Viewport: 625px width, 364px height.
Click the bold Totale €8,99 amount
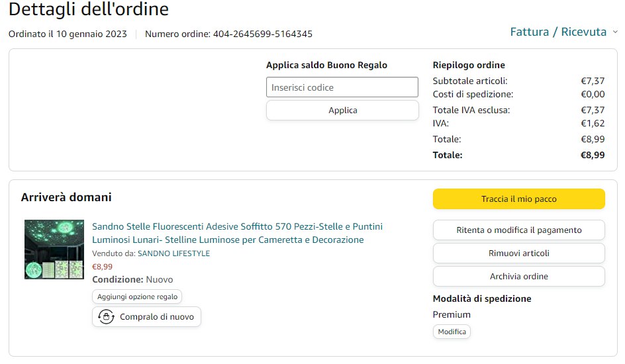pyautogui.click(x=593, y=155)
